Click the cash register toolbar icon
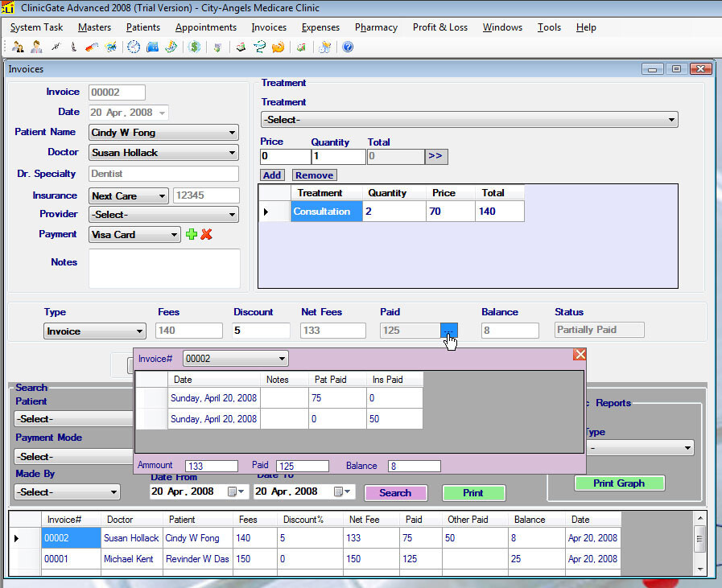This screenshot has width=722, height=588. click(241, 47)
